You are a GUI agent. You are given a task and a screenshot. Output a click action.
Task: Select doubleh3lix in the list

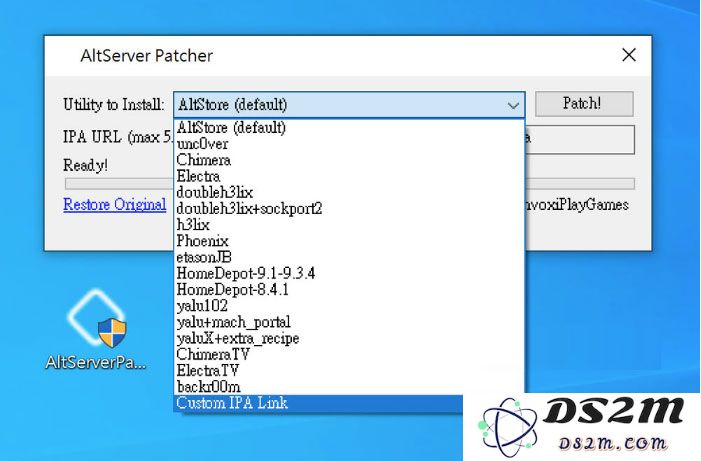click(x=349, y=192)
